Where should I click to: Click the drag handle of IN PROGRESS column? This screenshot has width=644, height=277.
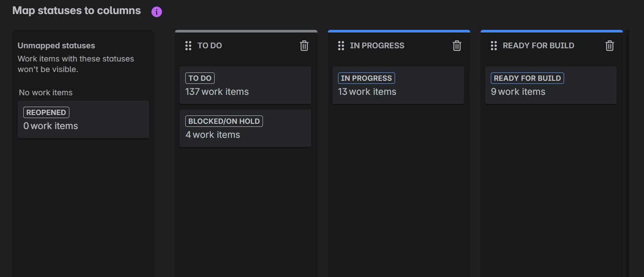click(341, 45)
